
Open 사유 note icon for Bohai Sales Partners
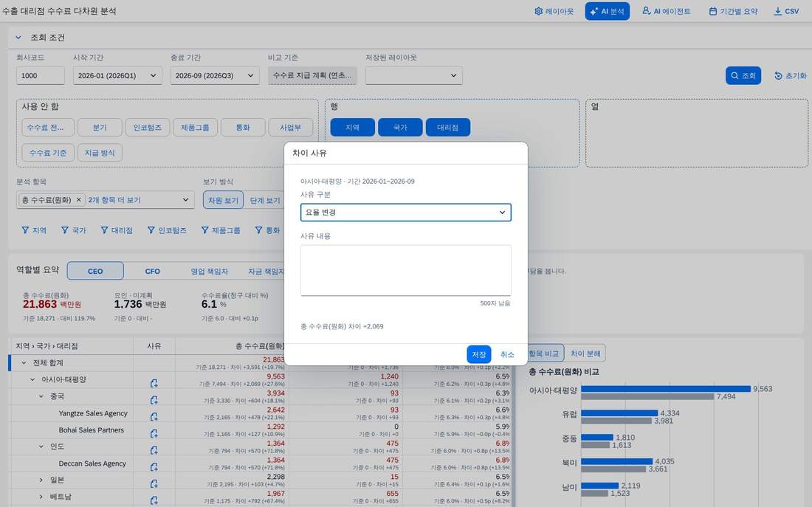coord(154,433)
